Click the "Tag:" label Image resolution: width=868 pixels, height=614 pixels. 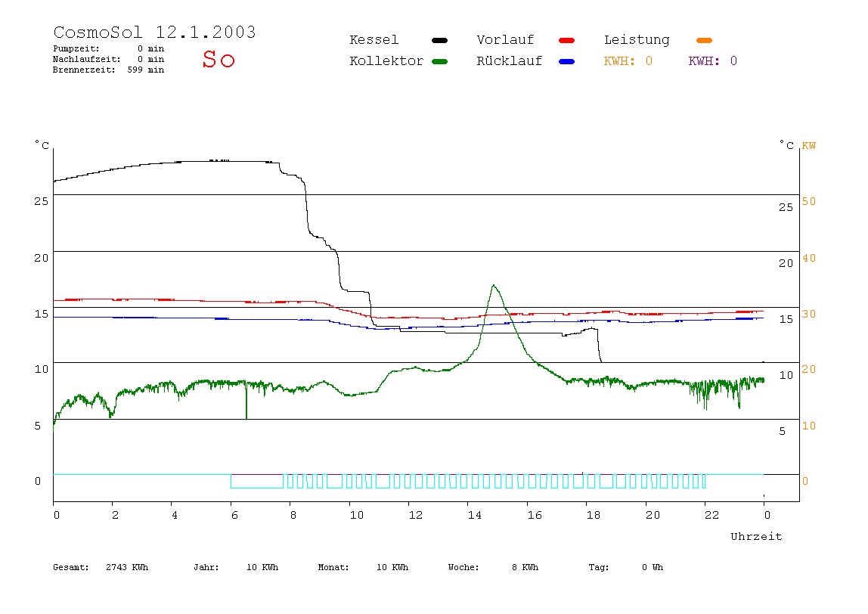pos(598,567)
